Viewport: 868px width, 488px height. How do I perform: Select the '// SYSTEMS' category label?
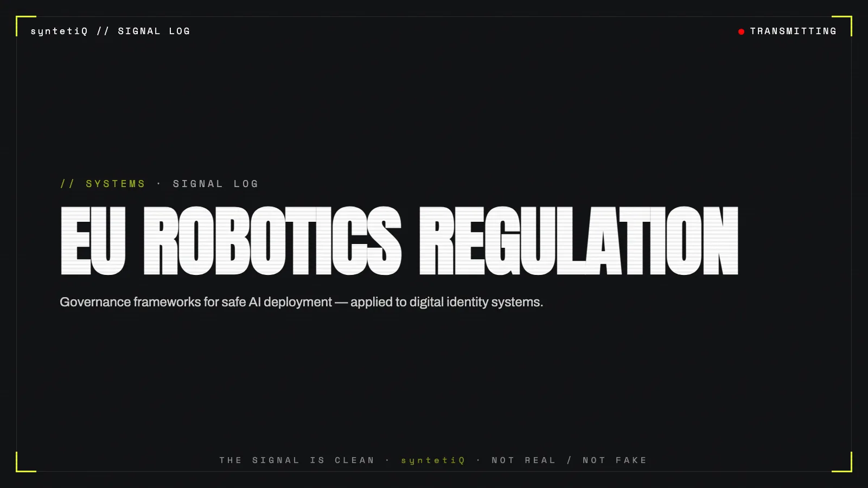[x=103, y=184]
